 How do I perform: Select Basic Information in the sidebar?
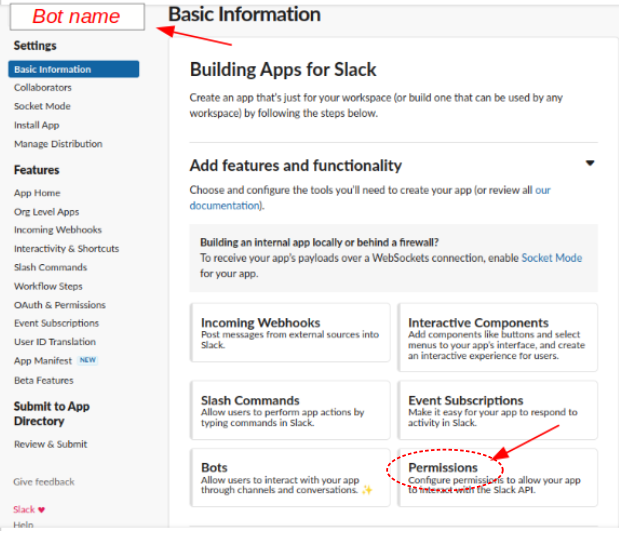pyautogui.click(x=73, y=69)
